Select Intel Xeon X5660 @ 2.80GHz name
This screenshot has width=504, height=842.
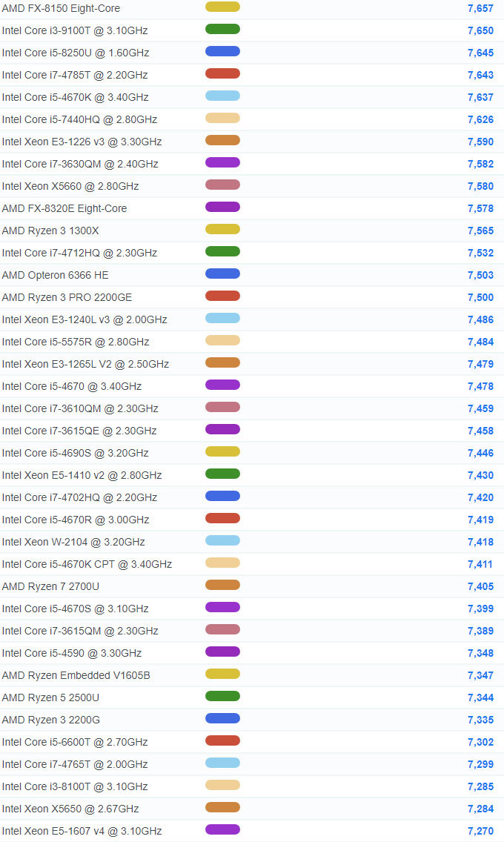(x=70, y=186)
